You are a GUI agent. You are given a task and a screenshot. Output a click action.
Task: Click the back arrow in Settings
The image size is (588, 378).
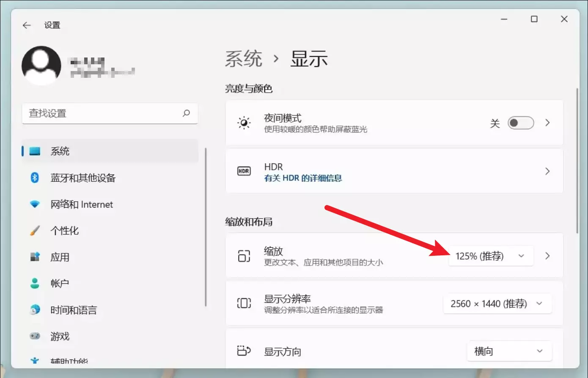pos(27,25)
